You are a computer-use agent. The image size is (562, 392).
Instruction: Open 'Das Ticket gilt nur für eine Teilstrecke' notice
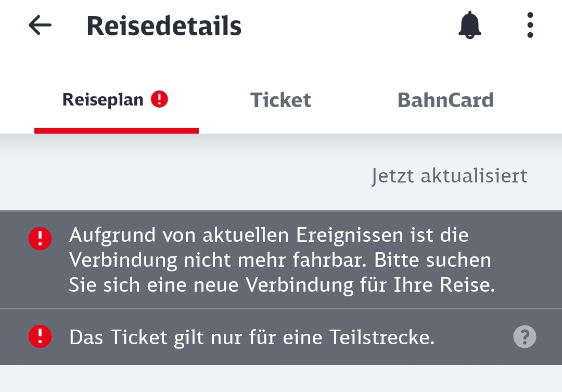(251, 338)
